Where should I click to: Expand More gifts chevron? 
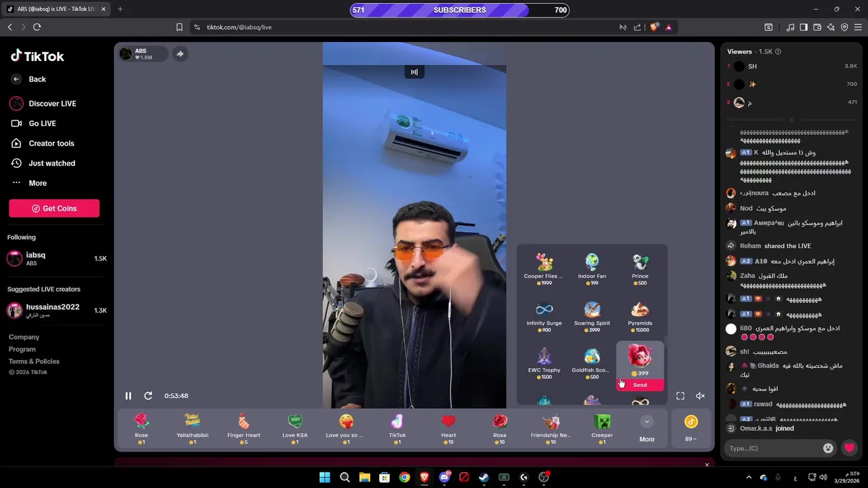pyautogui.click(x=647, y=422)
